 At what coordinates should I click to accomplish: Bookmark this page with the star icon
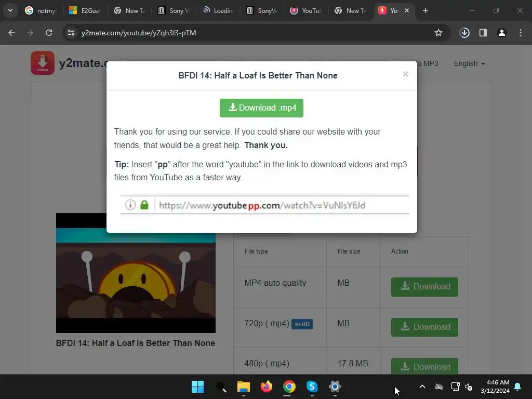point(438,33)
